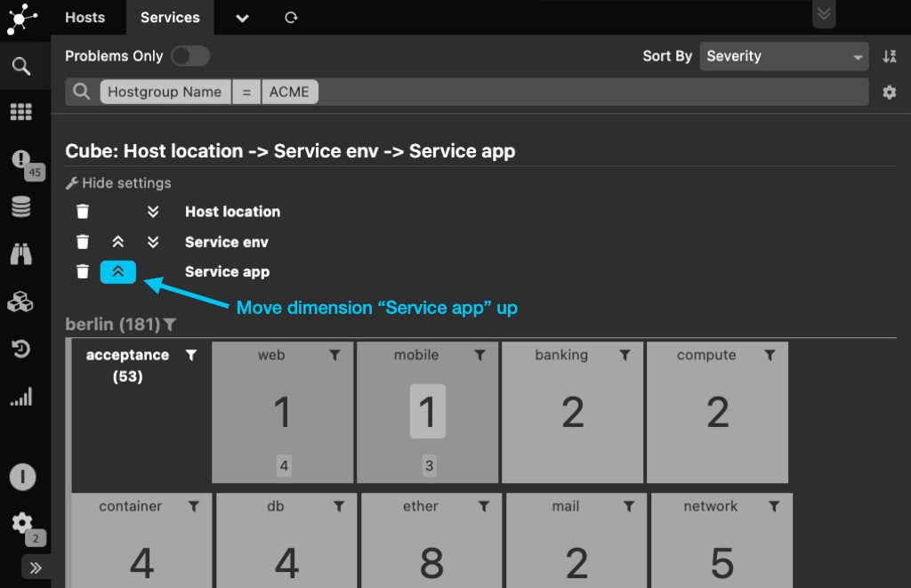This screenshot has width=911, height=588.
Task: Open filter settings gear beside search bar
Action: [890, 92]
